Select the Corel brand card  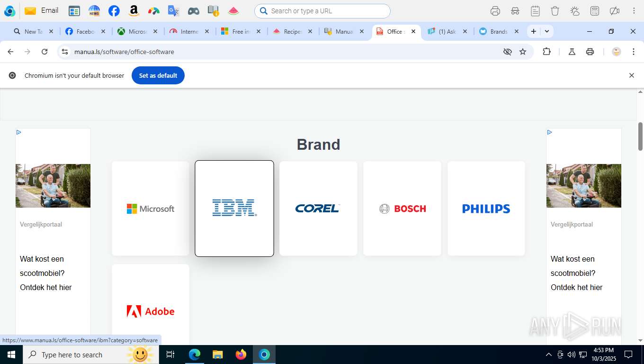[x=318, y=209]
